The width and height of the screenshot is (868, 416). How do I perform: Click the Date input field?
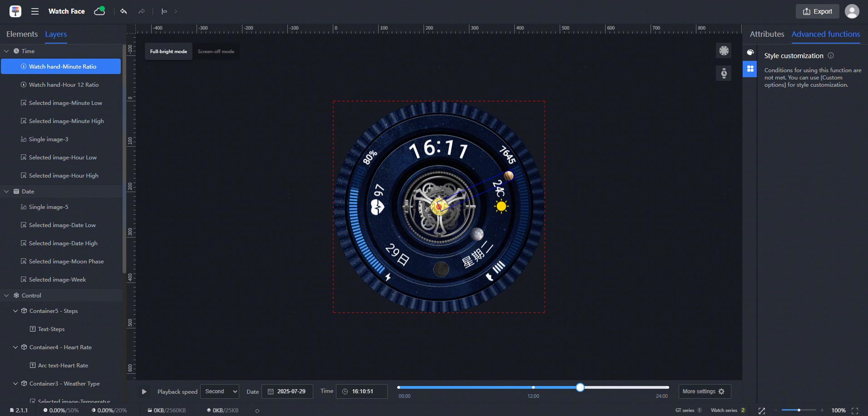click(287, 391)
